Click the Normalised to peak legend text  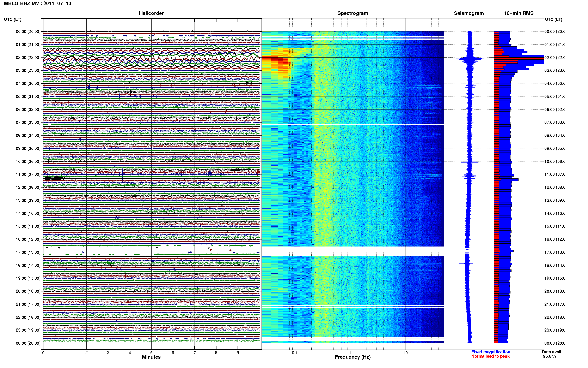tap(490, 356)
